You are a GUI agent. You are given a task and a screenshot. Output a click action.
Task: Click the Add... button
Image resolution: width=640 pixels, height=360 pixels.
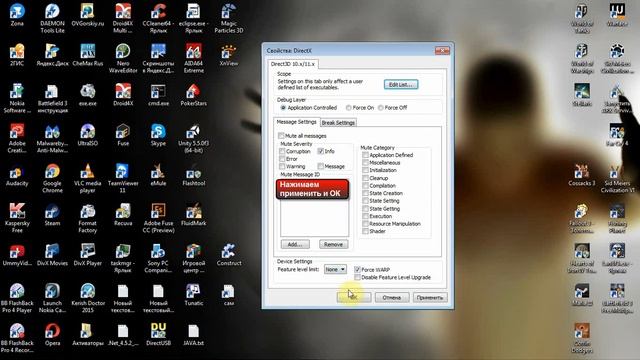tap(295, 244)
